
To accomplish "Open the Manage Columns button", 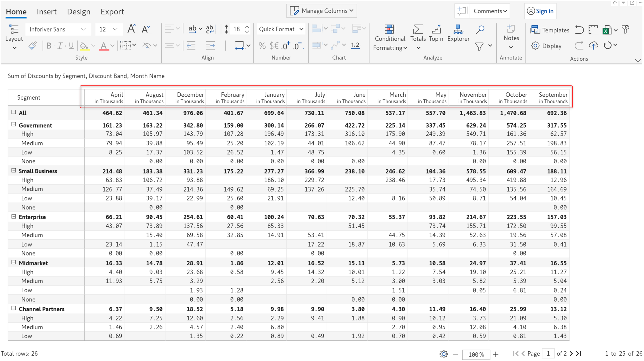I will pyautogui.click(x=321, y=11).
